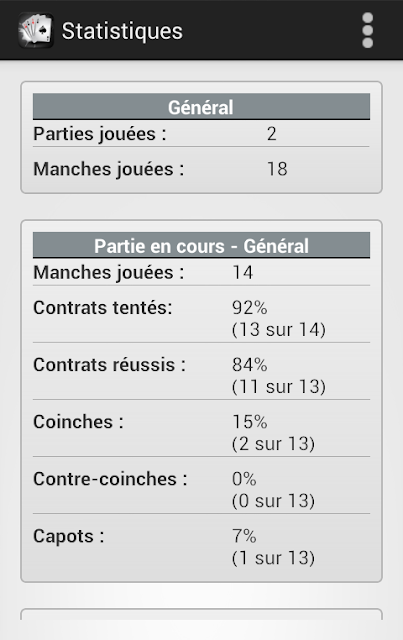Tap the Manches jouées 14 row
Screen dimensions: 403x640
201,272
